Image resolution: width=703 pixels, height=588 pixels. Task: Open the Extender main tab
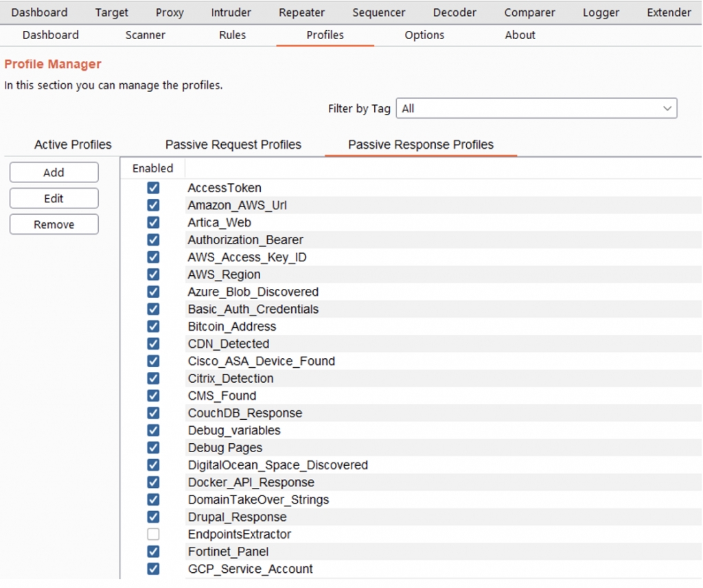[x=669, y=12]
